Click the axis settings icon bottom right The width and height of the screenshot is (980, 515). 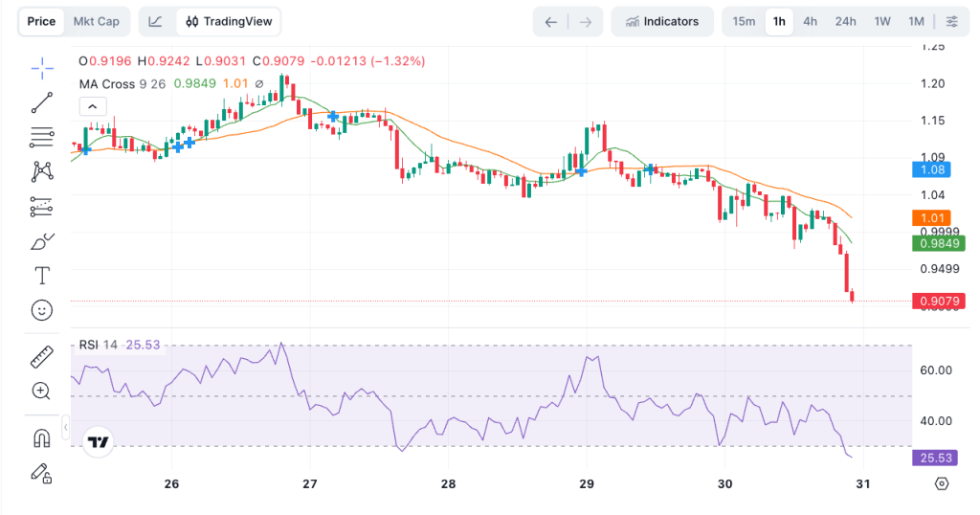pyautogui.click(x=942, y=483)
